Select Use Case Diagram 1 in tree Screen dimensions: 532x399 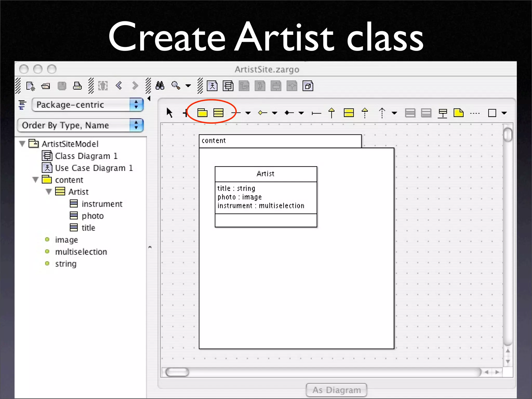(x=94, y=168)
